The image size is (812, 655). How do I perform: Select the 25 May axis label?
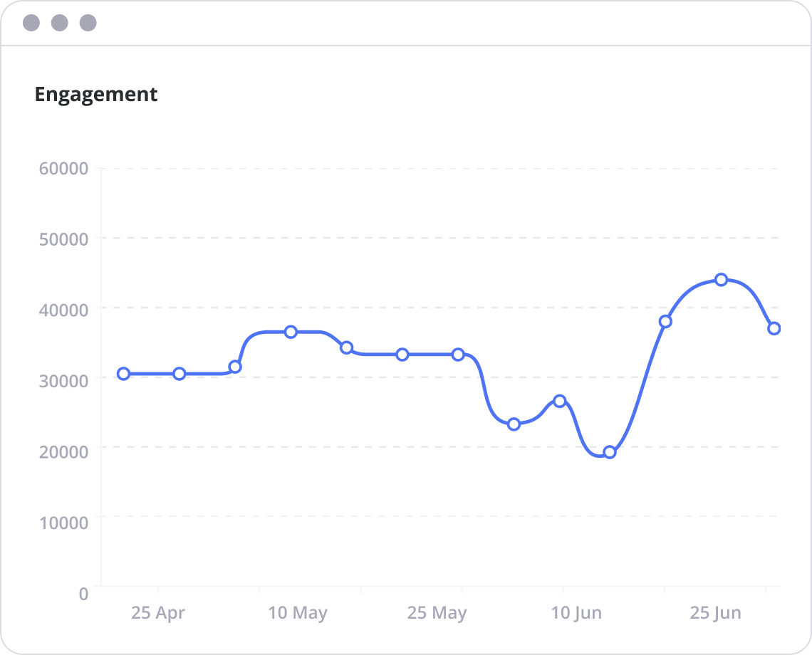click(437, 612)
